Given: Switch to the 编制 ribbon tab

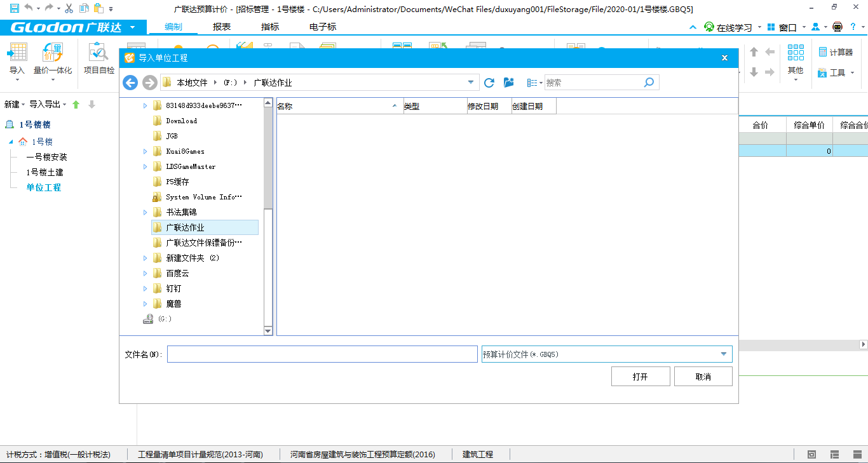Looking at the screenshot, I should [x=173, y=27].
